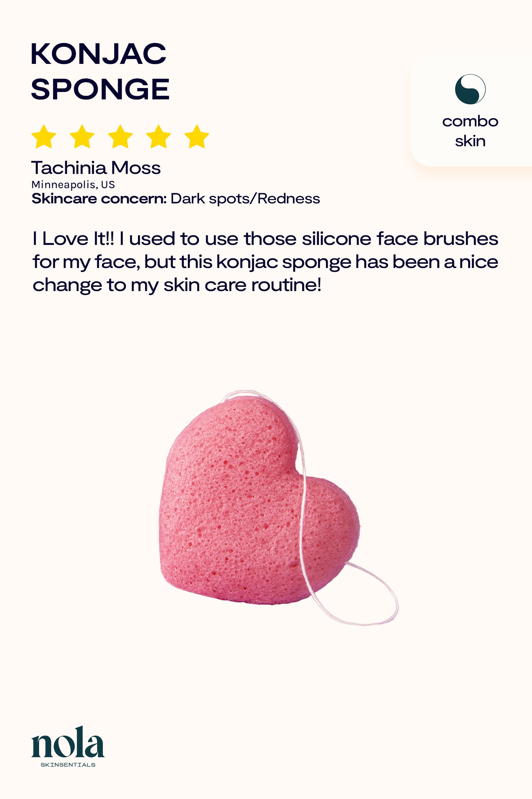
Task: Click the Skincare concern label
Action: (x=99, y=198)
